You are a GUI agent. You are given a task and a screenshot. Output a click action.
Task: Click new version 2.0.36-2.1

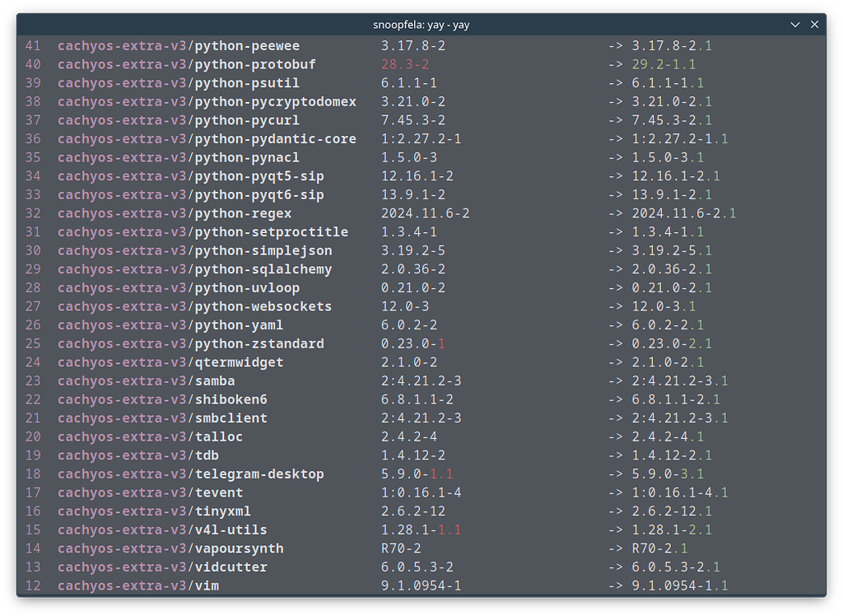click(672, 269)
